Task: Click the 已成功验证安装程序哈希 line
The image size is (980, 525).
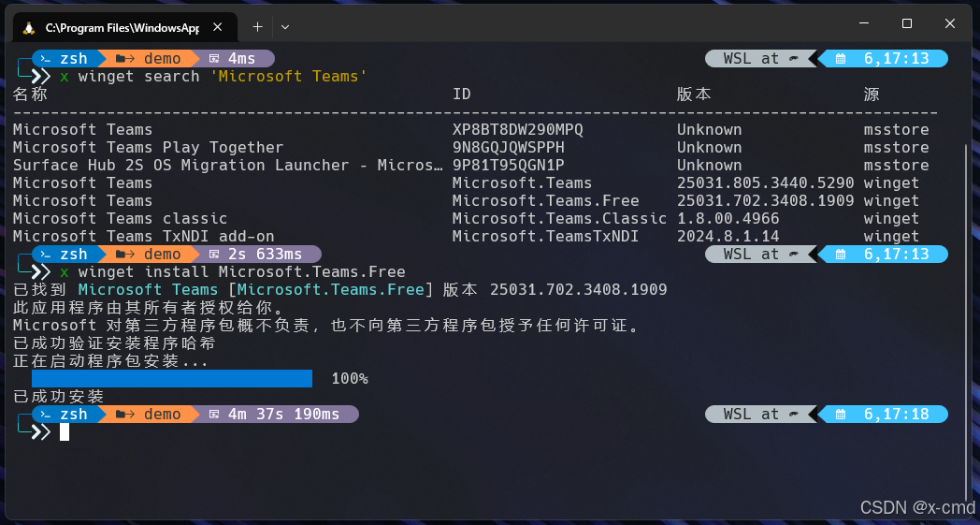Action: coord(114,343)
